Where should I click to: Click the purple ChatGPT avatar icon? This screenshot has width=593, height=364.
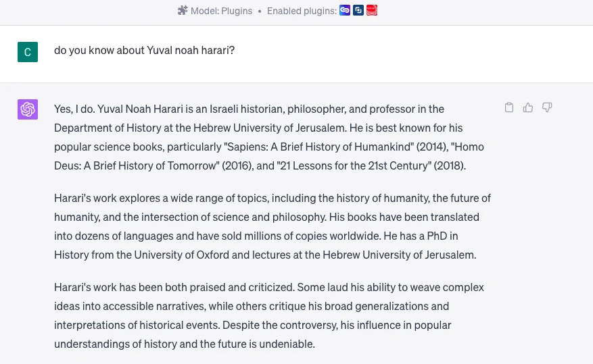click(x=28, y=109)
